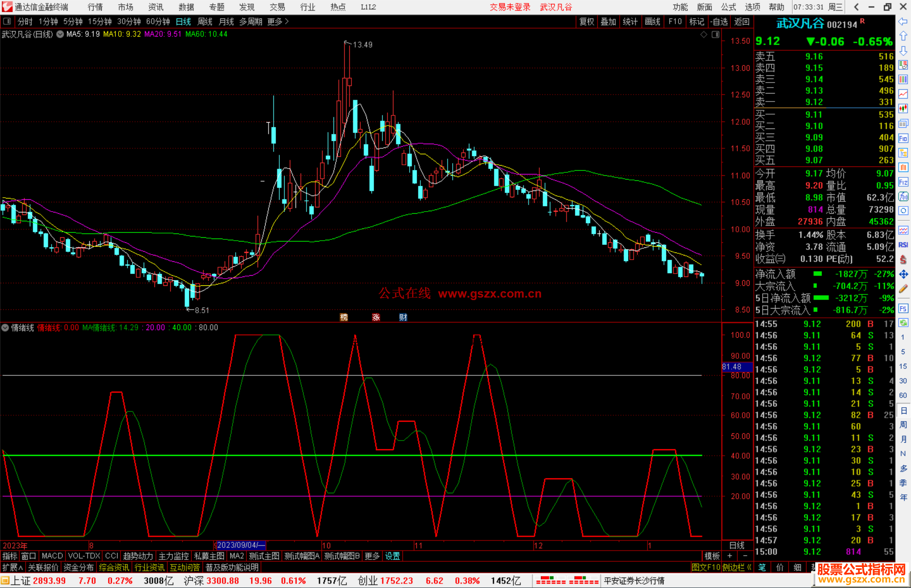Click the four-way move arrows icon
The width and height of the screenshot is (911, 588).
click(903, 274)
